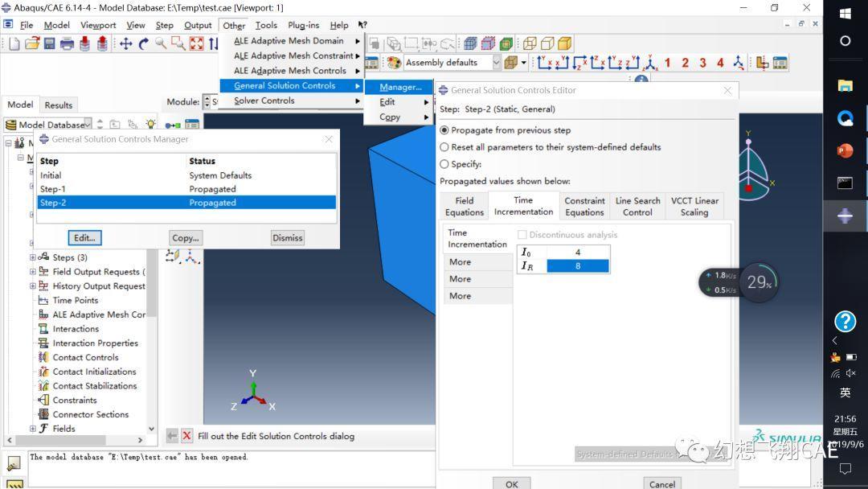Select the Box Zoom tool
This screenshot has width=868, height=489.
click(x=178, y=43)
